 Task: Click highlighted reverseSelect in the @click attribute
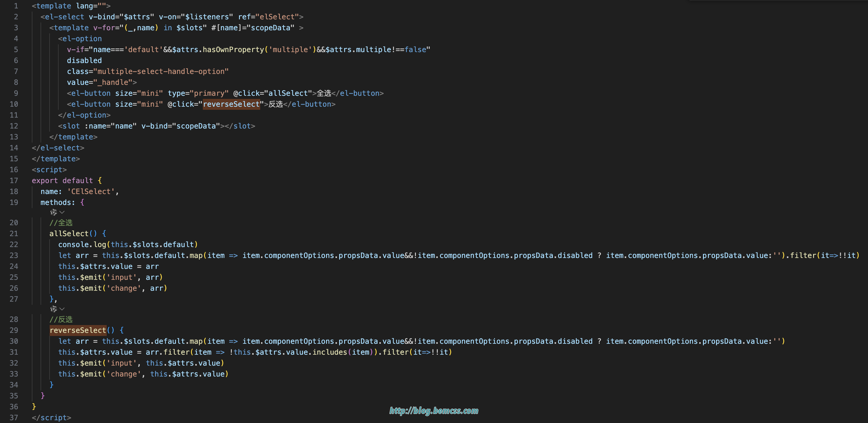[231, 104]
